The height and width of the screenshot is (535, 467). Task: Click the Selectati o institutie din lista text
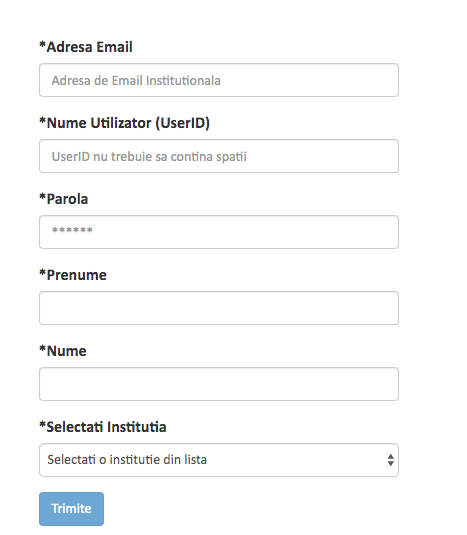[x=127, y=460]
